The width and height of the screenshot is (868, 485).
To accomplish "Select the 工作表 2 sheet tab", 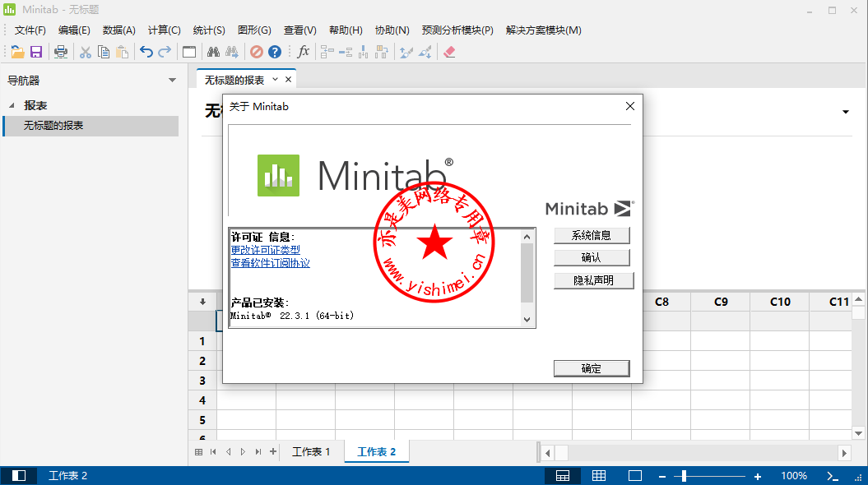I will point(377,452).
